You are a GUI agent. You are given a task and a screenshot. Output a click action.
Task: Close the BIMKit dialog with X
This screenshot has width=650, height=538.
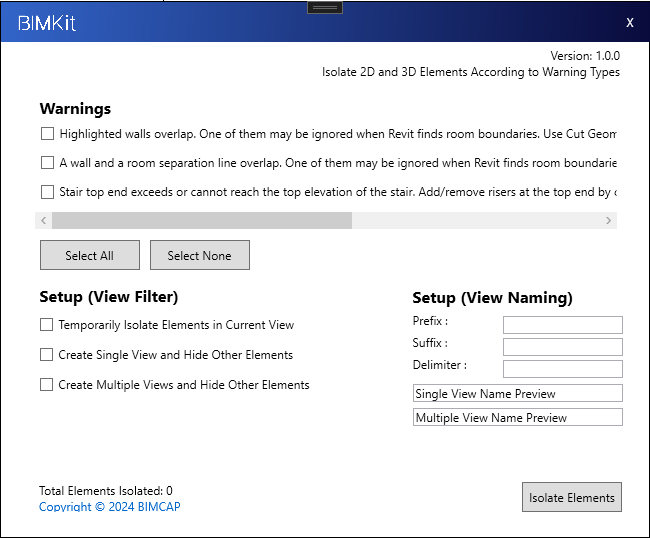coord(630,22)
